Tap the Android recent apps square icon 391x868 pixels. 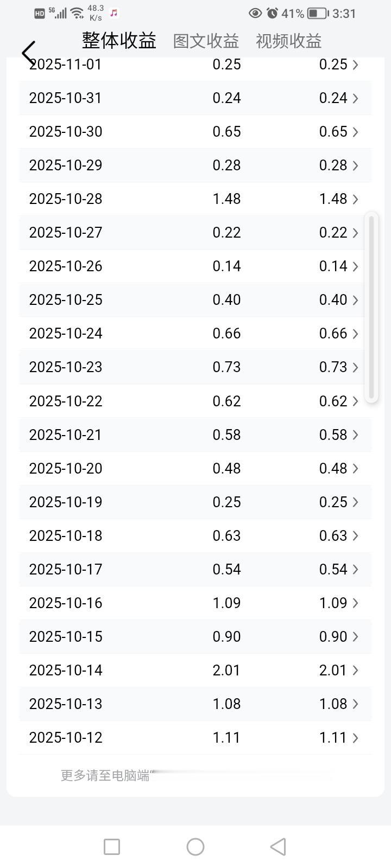[x=112, y=847]
